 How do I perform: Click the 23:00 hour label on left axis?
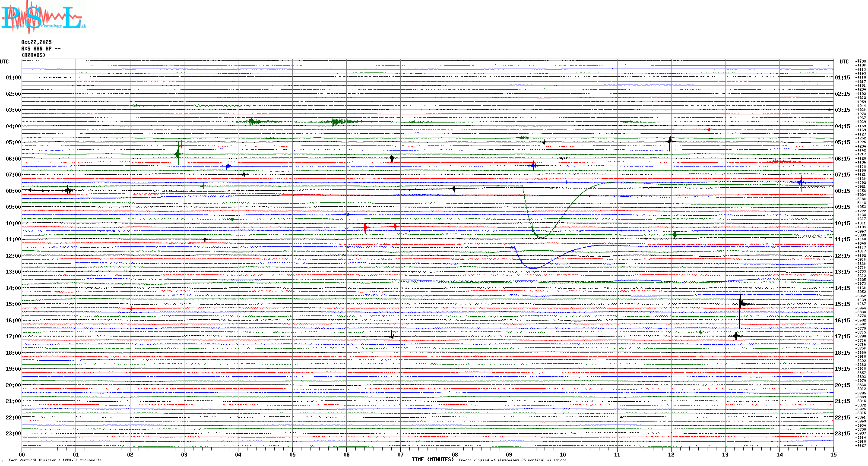point(13,434)
